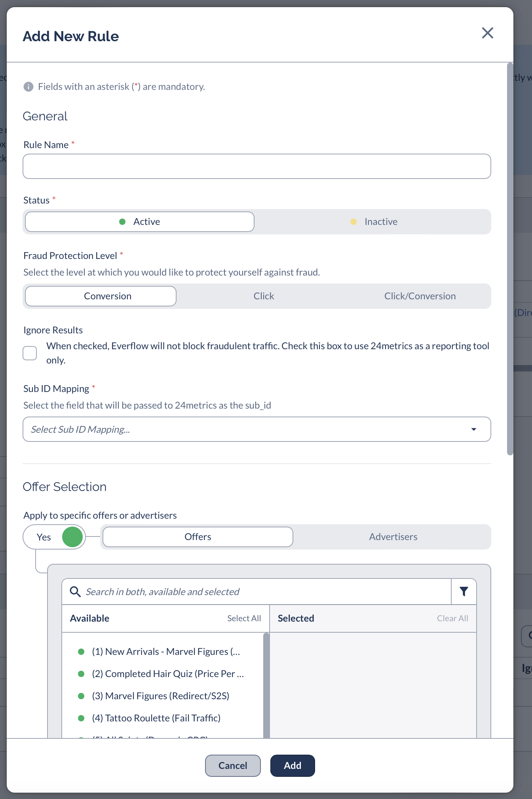Toggle the Yes switch for specific offers

[x=55, y=537]
